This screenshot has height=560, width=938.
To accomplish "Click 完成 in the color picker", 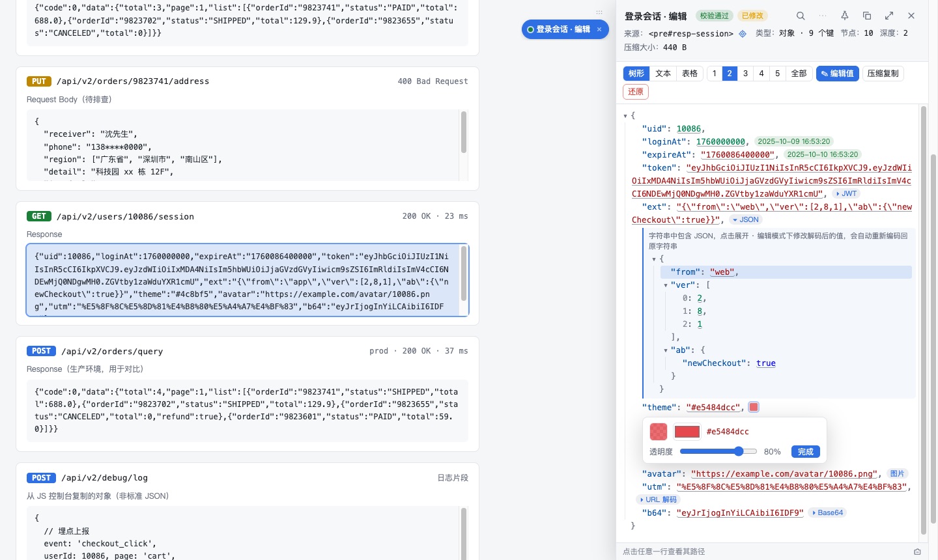I will [x=806, y=452].
